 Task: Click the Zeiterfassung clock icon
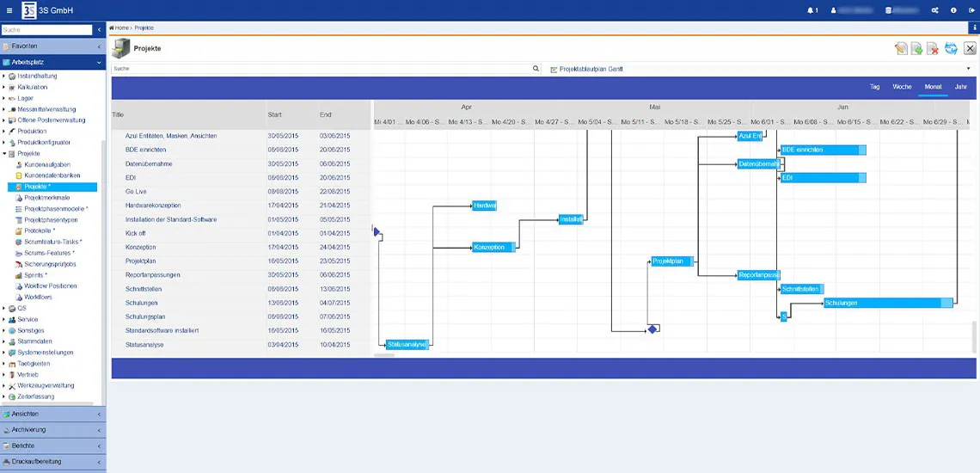click(12, 396)
